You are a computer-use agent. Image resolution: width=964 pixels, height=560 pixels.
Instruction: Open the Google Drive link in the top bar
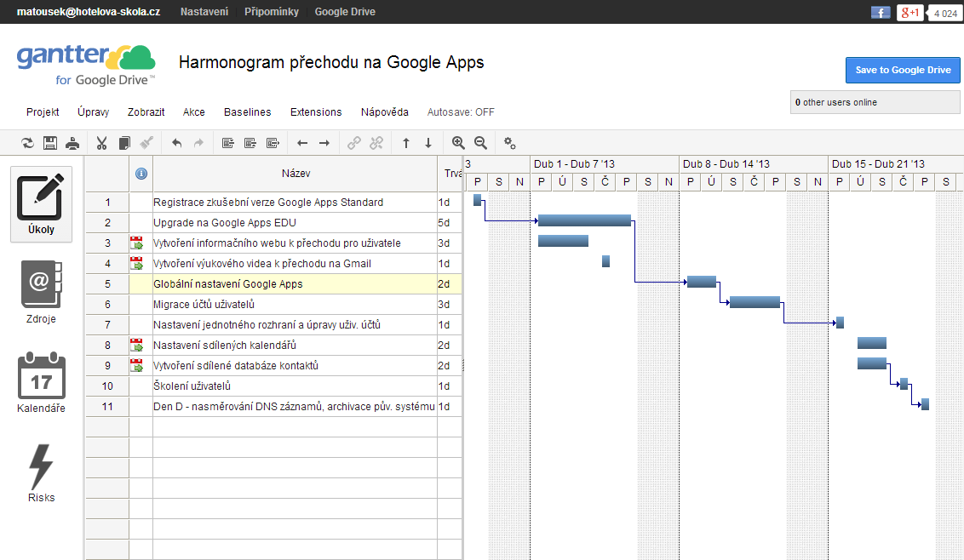pos(345,12)
